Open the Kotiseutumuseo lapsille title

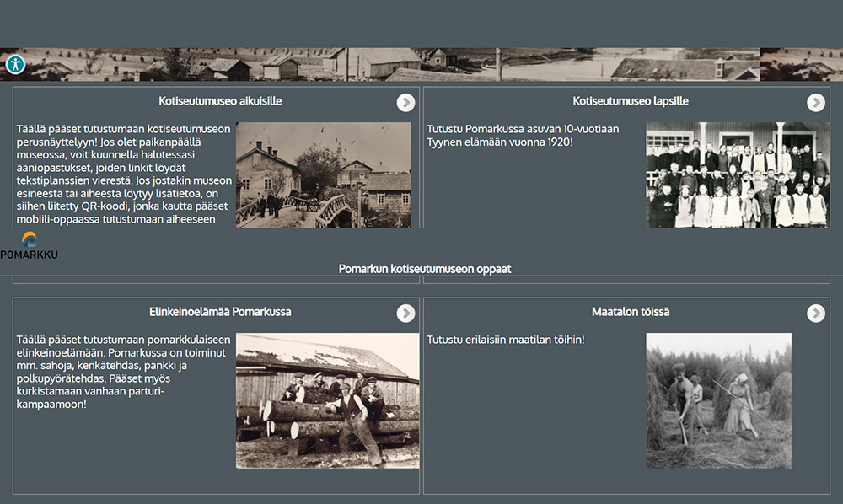(x=630, y=101)
